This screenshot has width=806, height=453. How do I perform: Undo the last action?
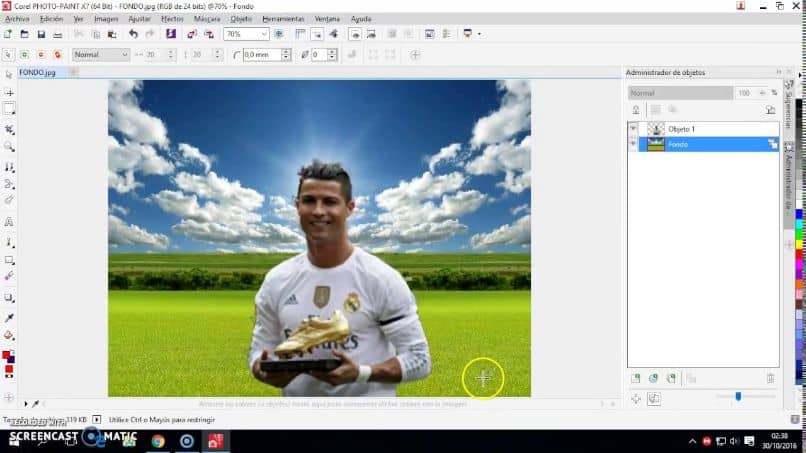133,34
